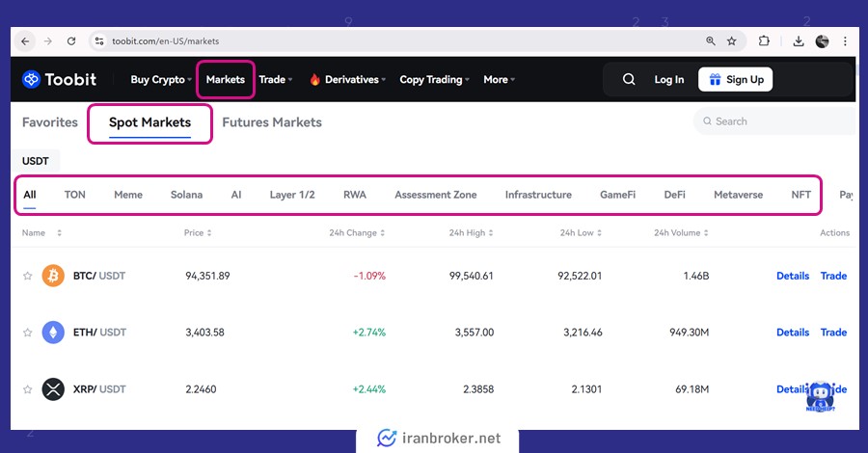Screen dimensions: 868x453
Task: Switch to Futures Markets tab
Action: pyautogui.click(x=272, y=122)
